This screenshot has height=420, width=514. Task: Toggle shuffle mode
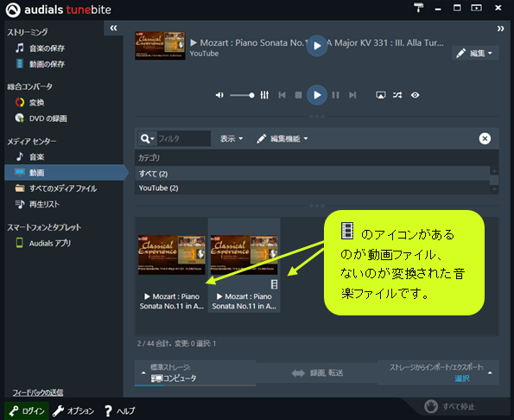point(397,95)
